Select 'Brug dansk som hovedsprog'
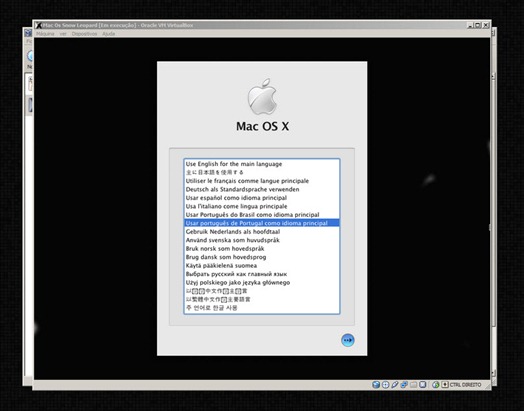The image size is (524, 411). (262, 257)
